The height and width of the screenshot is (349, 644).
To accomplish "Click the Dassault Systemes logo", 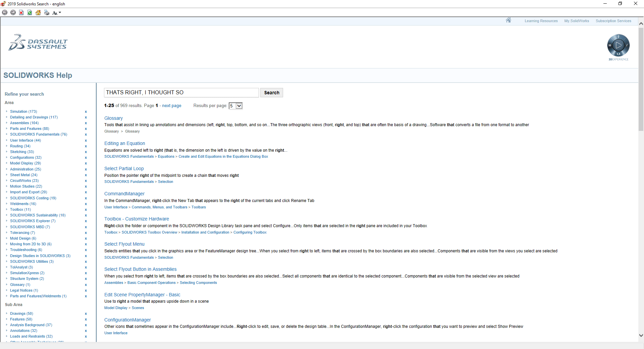I will (x=38, y=43).
